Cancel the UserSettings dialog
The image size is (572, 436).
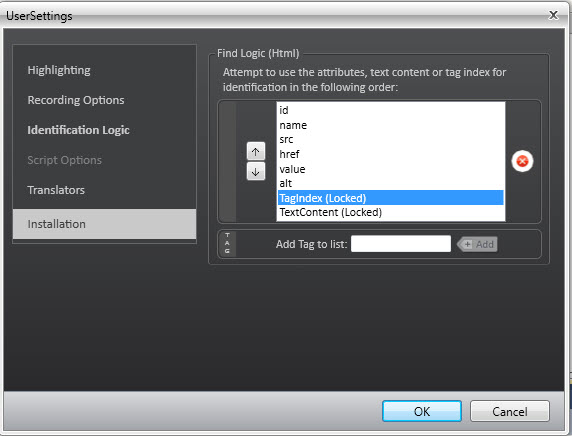pos(510,411)
